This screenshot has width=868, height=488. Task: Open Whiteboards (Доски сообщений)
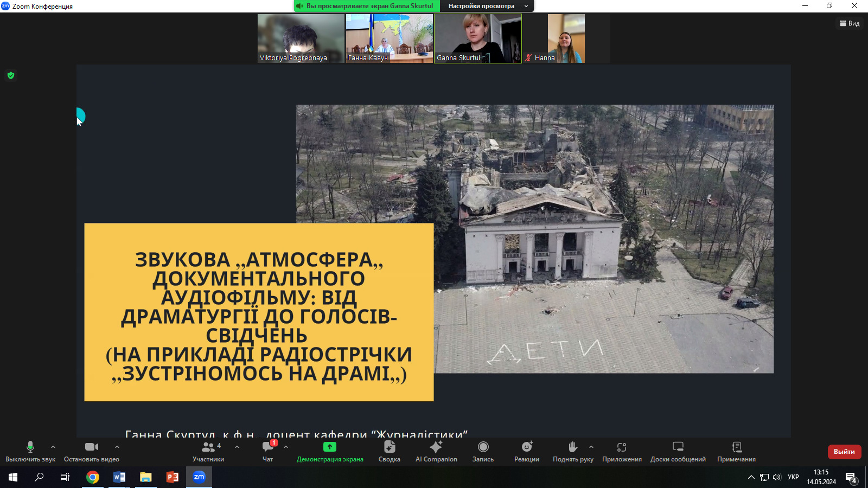coord(678,447)
